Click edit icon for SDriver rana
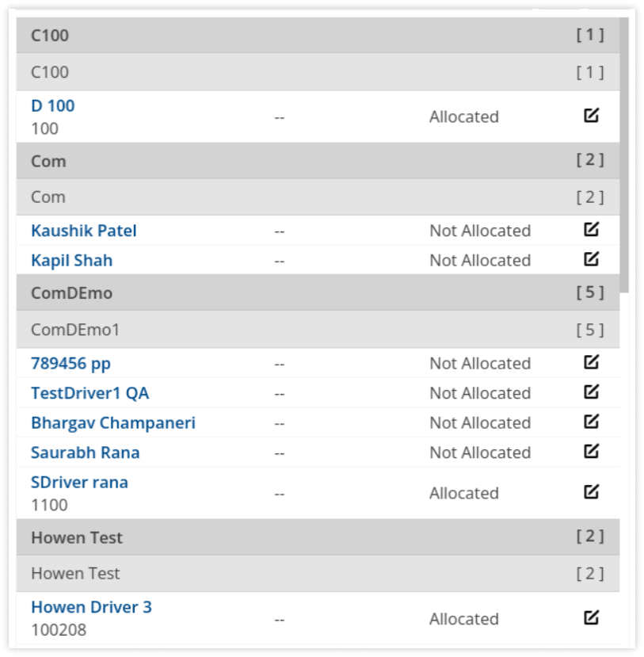The height and width of the screenshot is (657, 644). pos(591,492)
